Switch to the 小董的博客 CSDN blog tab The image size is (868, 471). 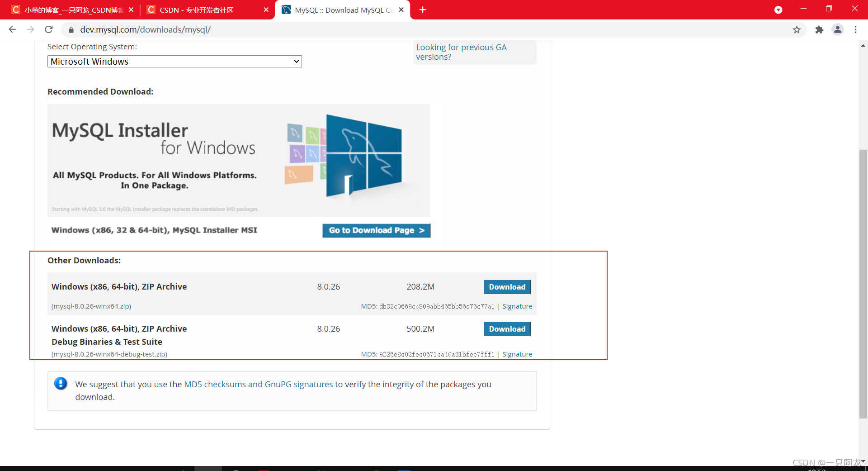point(71,10)
